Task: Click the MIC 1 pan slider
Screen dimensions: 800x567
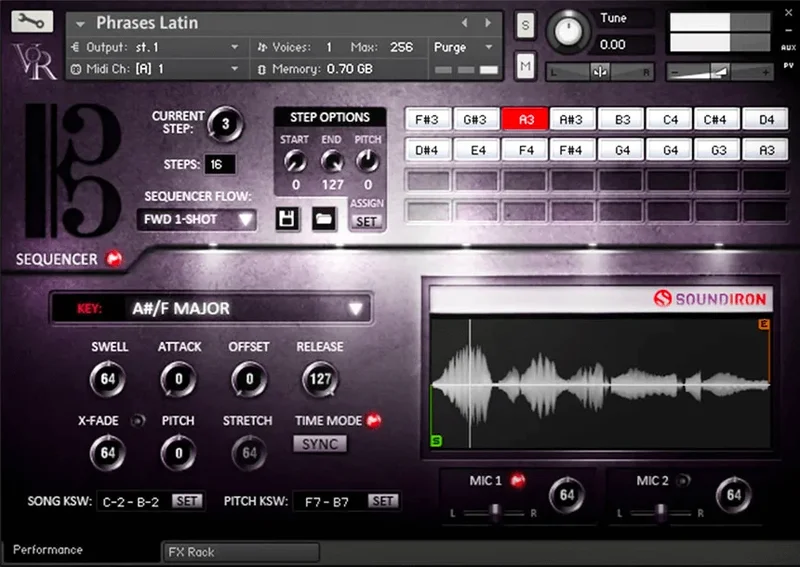Action: [494, 513]
